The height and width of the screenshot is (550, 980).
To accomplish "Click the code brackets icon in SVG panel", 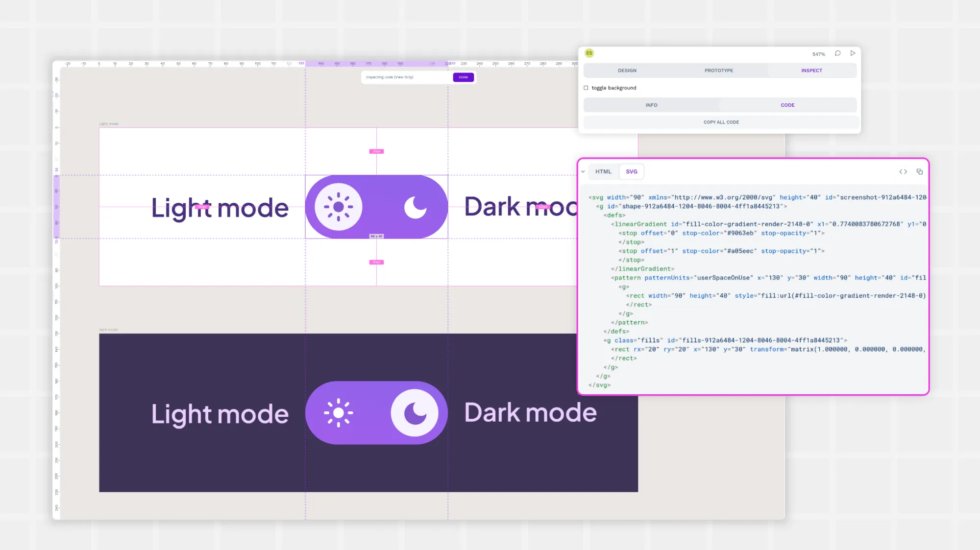I will 903,171.
